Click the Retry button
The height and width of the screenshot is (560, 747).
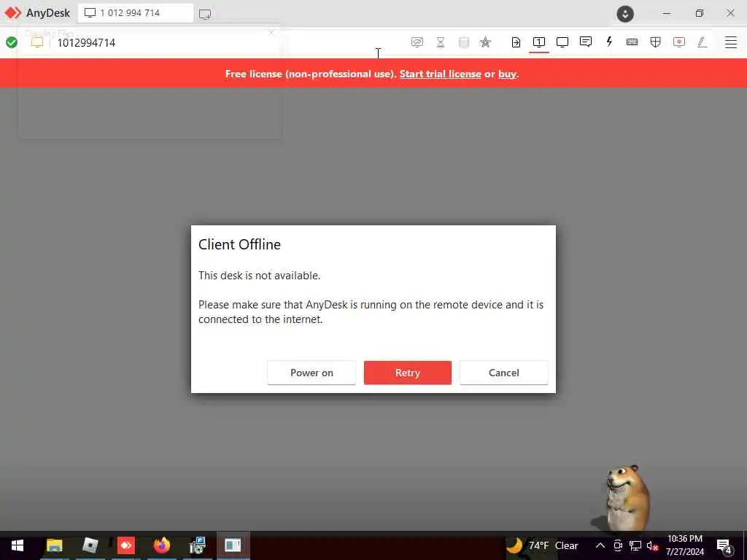(407, 373)
